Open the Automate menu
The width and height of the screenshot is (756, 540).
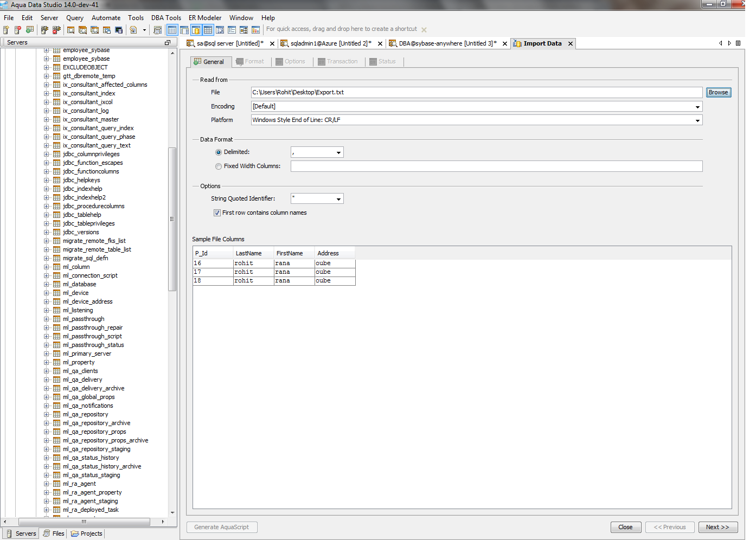[x=106, y=18]
